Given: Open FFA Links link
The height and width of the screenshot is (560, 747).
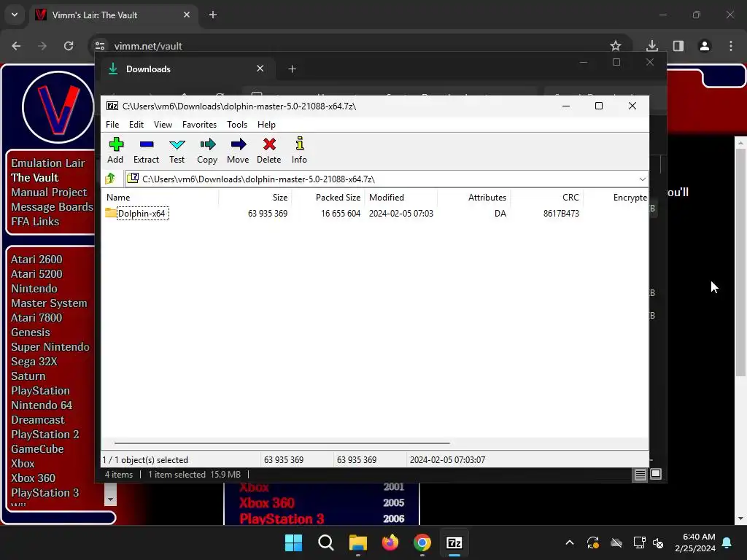Looking at the screenshot, I should (x=35, y=222).
